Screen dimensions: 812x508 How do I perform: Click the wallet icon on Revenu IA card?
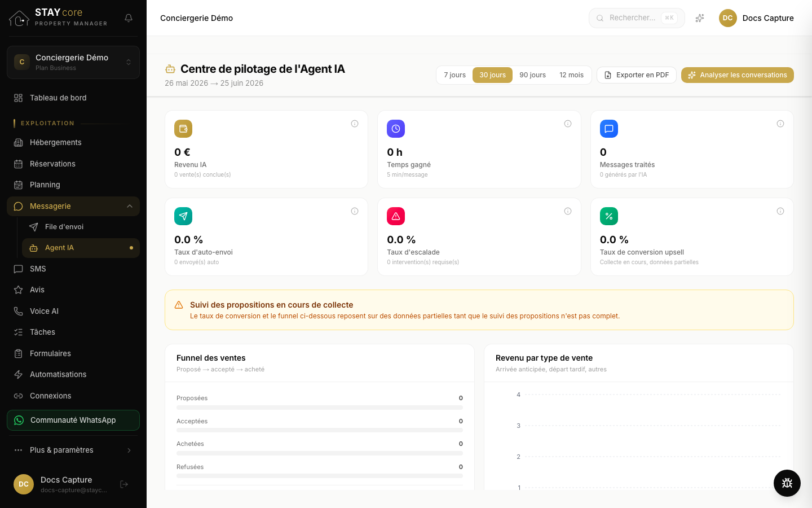[183, 129]
